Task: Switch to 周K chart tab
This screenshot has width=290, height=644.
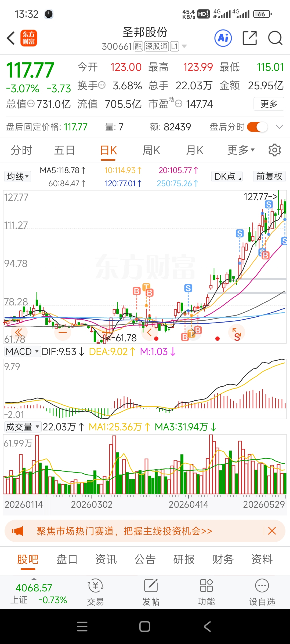Action: 151,150
